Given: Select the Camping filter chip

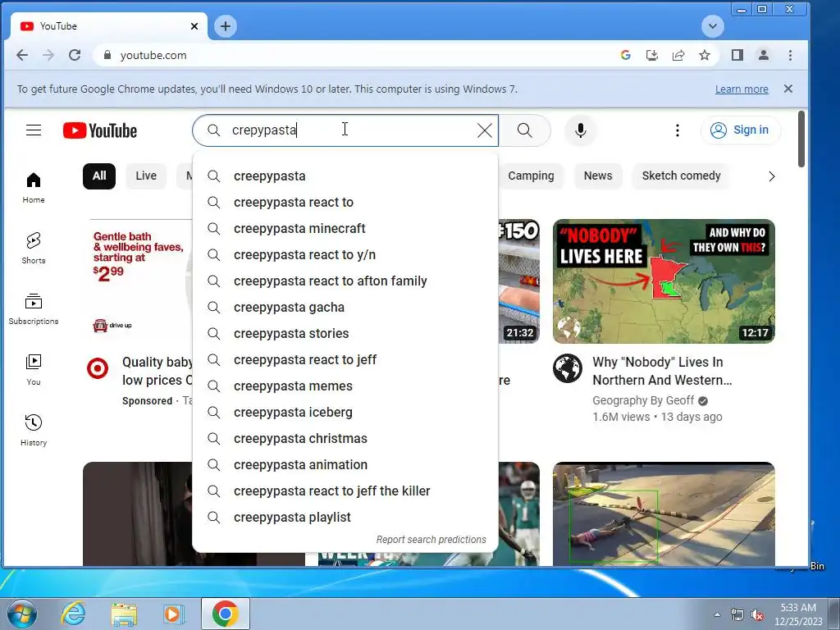Looking at the screenshot, I should pos(531,176).
